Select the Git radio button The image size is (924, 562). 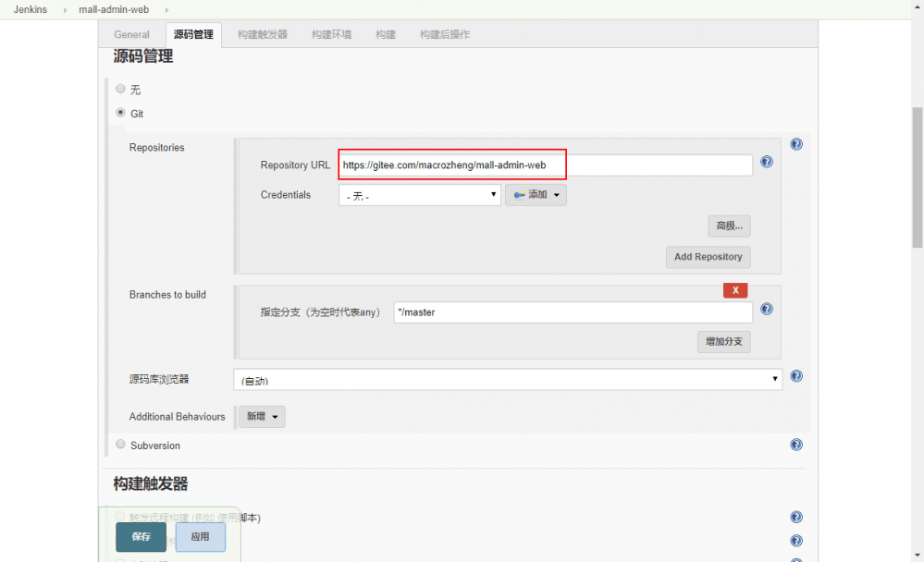click(x=120, y=113)
